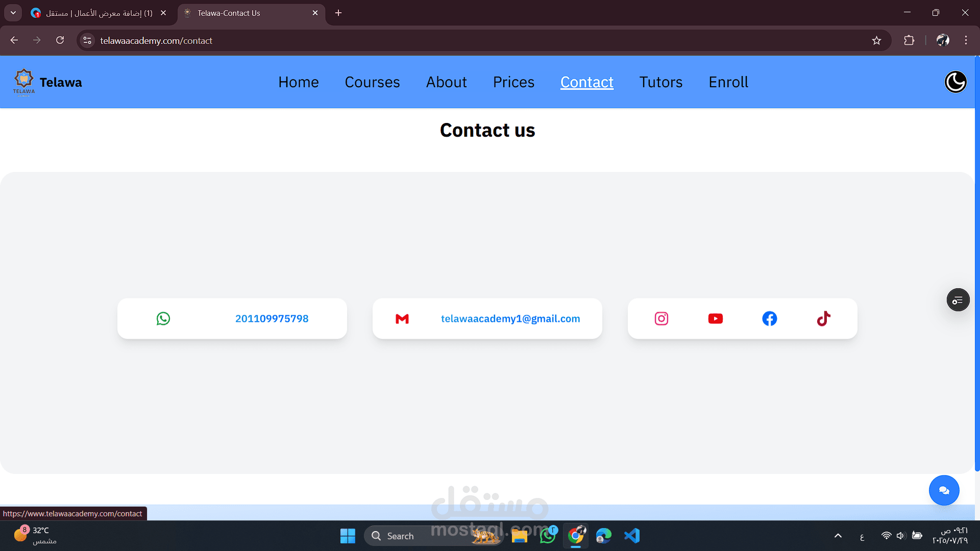The image size is (980, 551).
Task: Click the WhatsApp icon in contact card
Action: point(163,318)
